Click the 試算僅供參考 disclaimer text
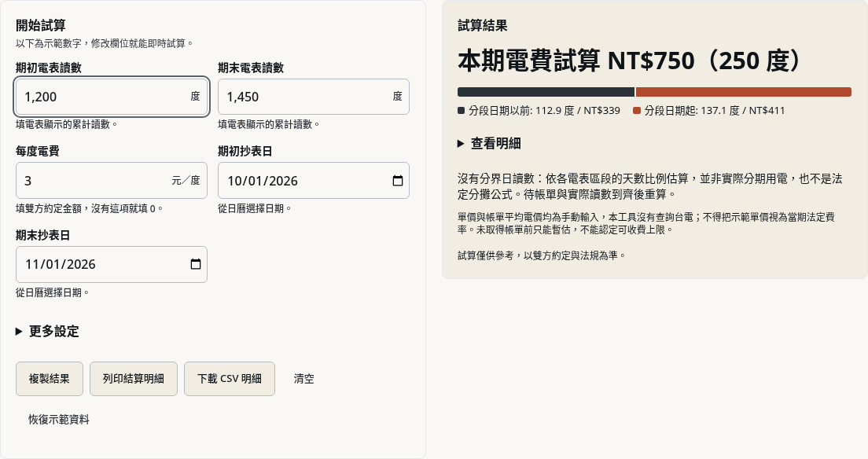 coord(542,255)
